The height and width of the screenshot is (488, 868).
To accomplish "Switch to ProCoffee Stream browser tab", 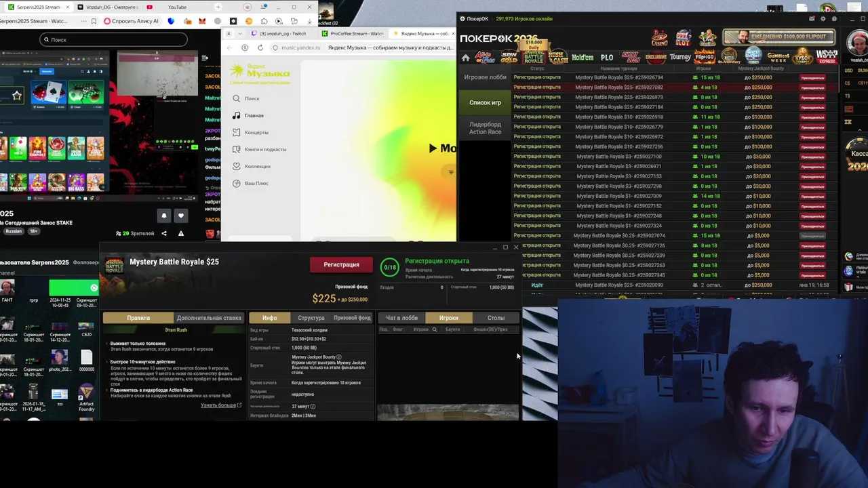I will 353,33.
